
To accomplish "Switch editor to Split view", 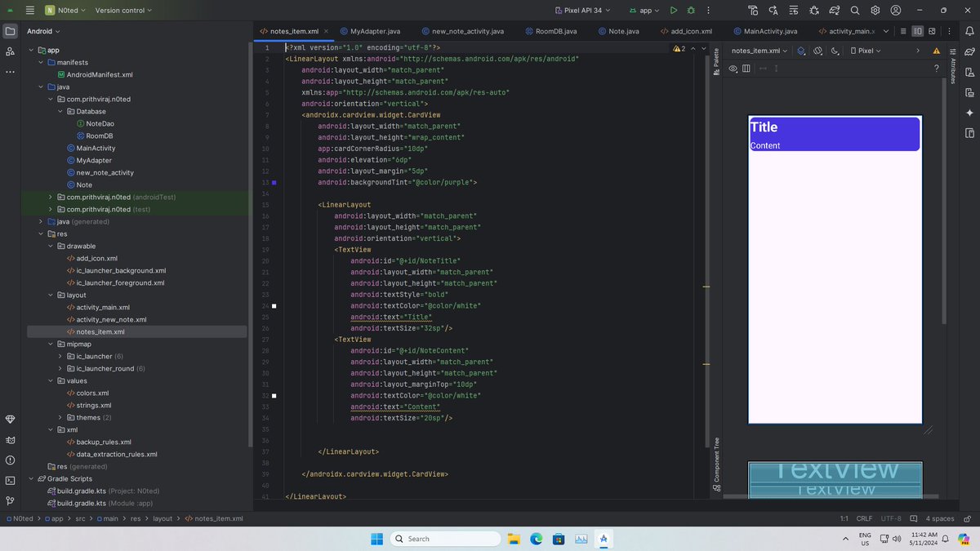I will tap(918, 31).
